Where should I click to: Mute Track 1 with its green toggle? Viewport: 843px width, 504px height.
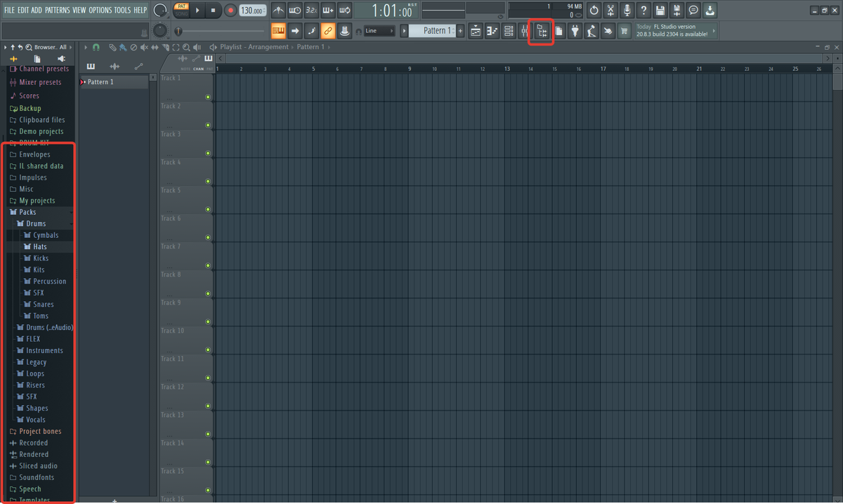click(208, 97)
